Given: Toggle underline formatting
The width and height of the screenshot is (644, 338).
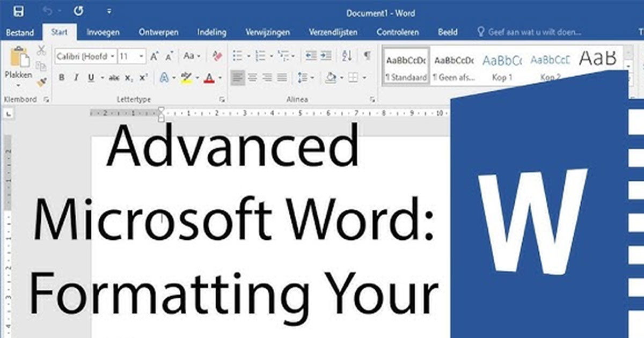Looking at the screenshot, I should tap(90, 78).
